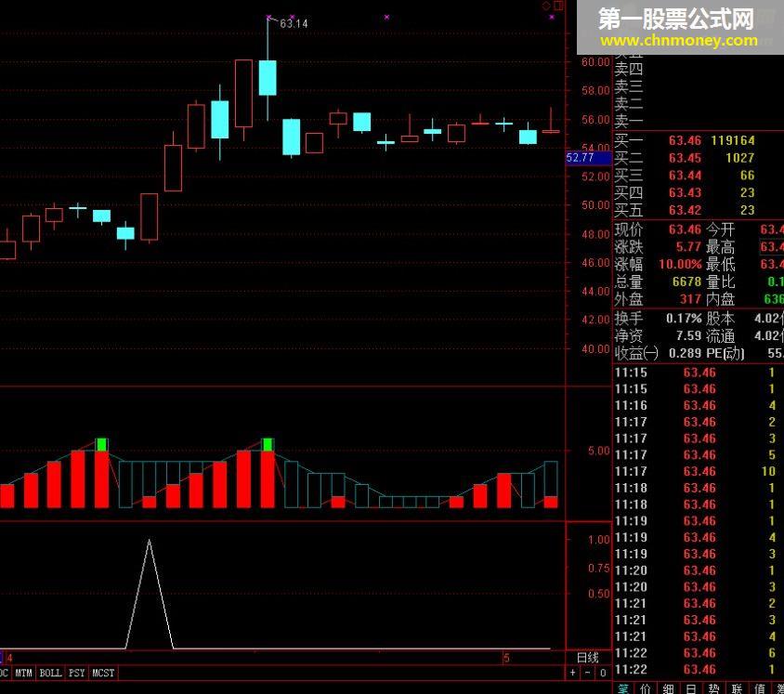Click the magenta marker above 63.14 candle
This screenshot has height=694, width=784.
click(269, 17)
